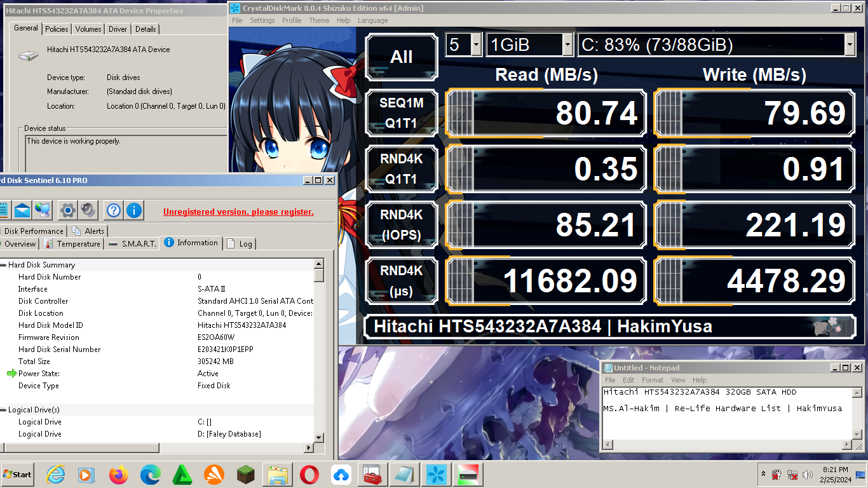Open Internet Explorer from the taskbar
The height and width of the screenshot is (488, 868).
tap(56, 475)
